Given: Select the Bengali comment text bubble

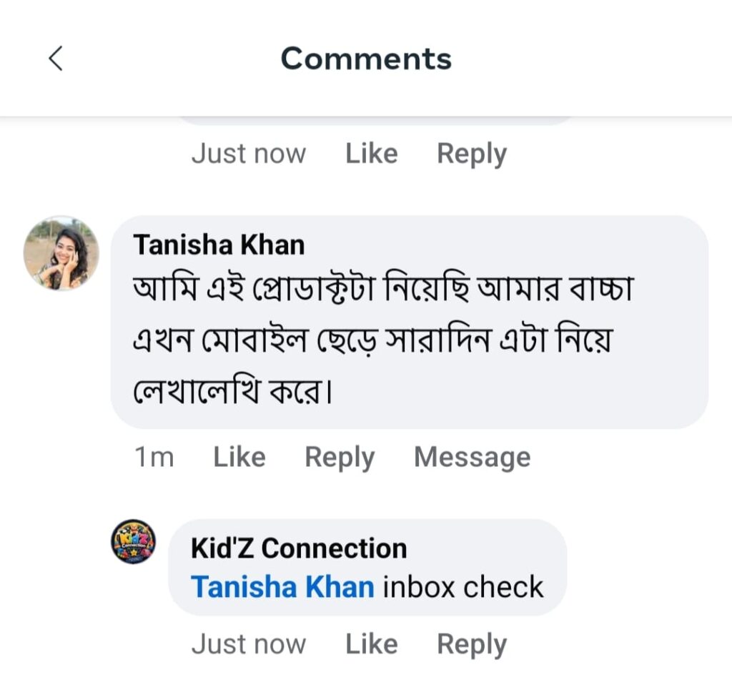Looking at the screenshot, I should click(x=410, y=322).
